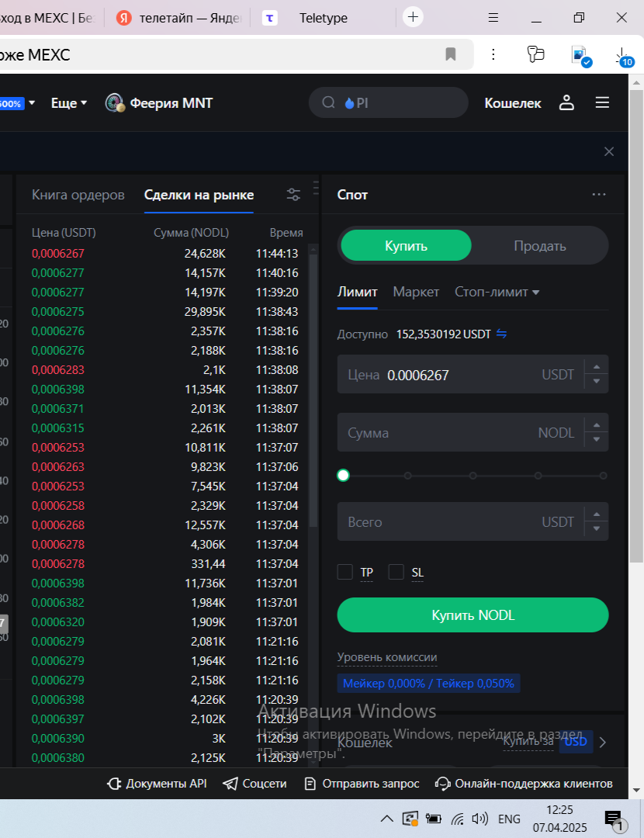Open the hamburger menu in MEXC header

click(602, 102)
